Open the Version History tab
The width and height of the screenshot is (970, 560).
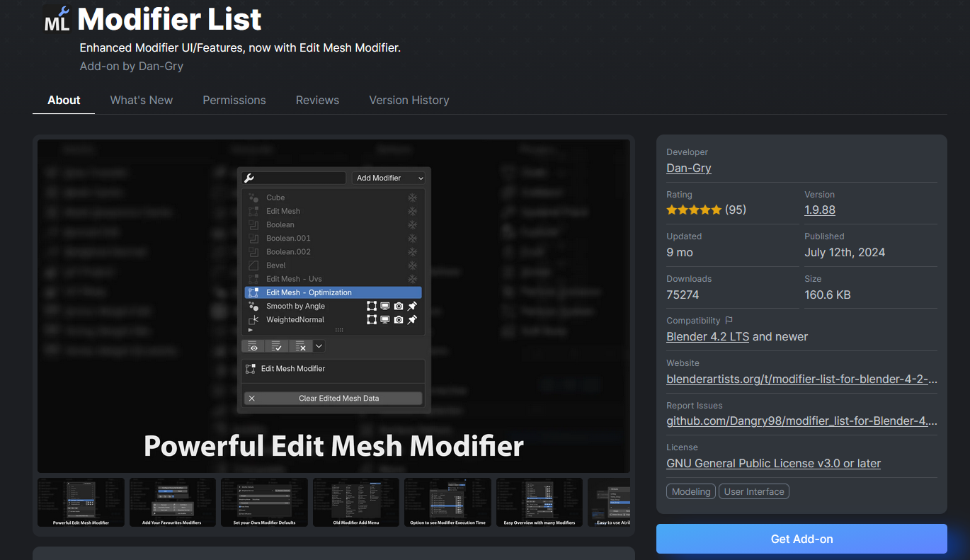point(409,101)
